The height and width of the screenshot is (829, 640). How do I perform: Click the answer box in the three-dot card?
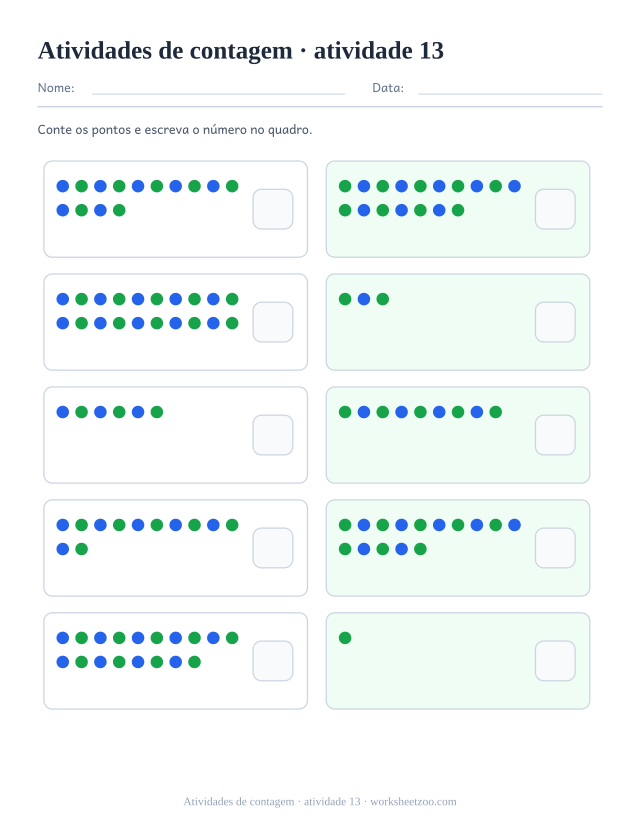(555, 322)
